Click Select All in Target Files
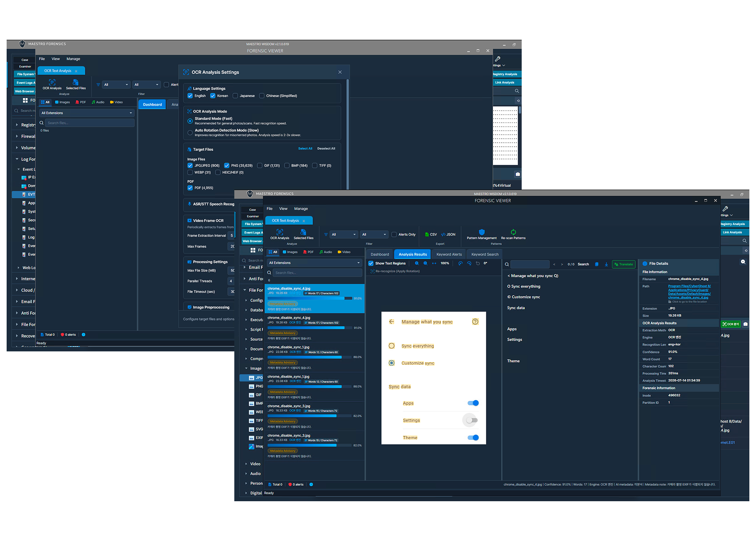 305,149
